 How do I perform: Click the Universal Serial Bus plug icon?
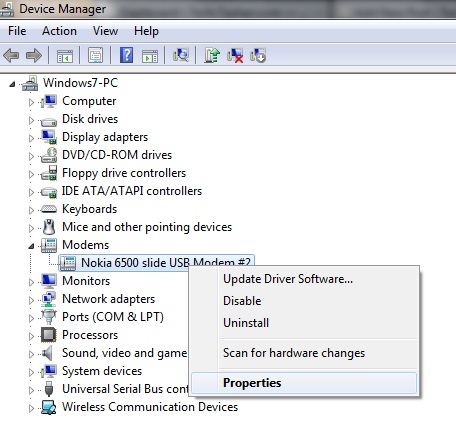49,389
